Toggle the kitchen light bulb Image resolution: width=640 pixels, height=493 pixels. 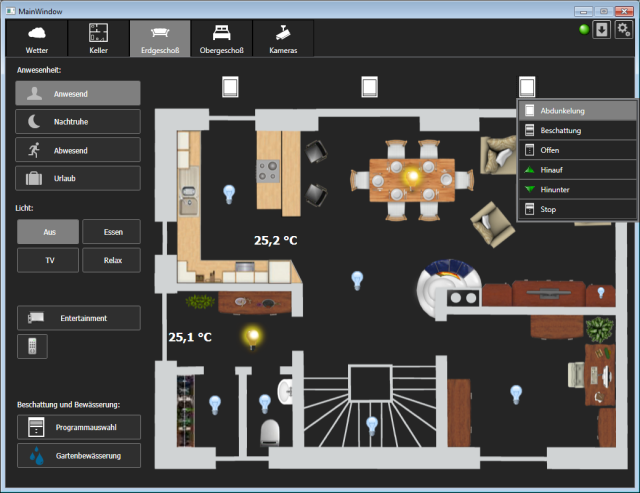tap(229, 194)
